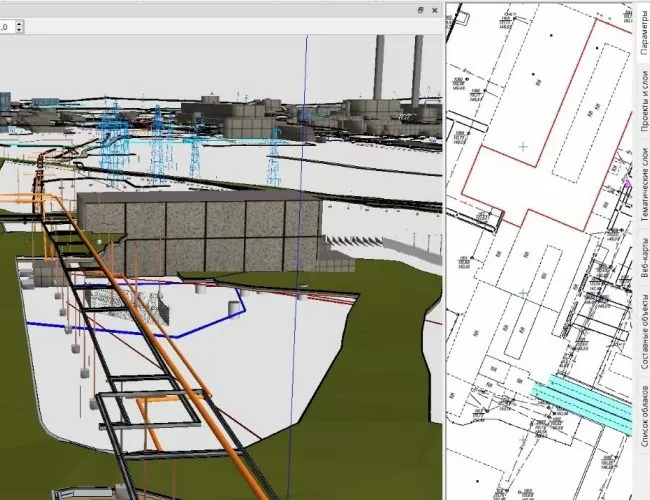Viewport: 650px width, 500px height.
Task: Undock the 3D view panel
Action: coord(422,8)
